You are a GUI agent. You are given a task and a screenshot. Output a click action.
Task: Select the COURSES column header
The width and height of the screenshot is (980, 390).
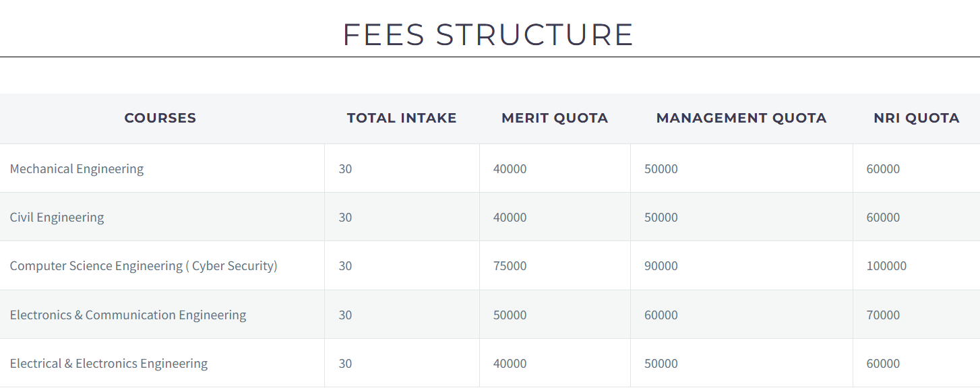point(160,118)
